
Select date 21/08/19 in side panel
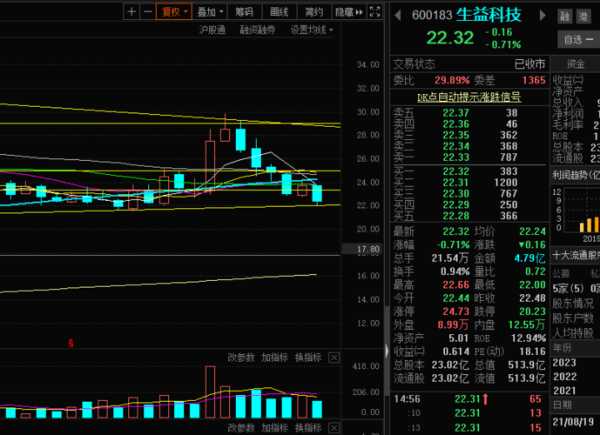(573, 422)
